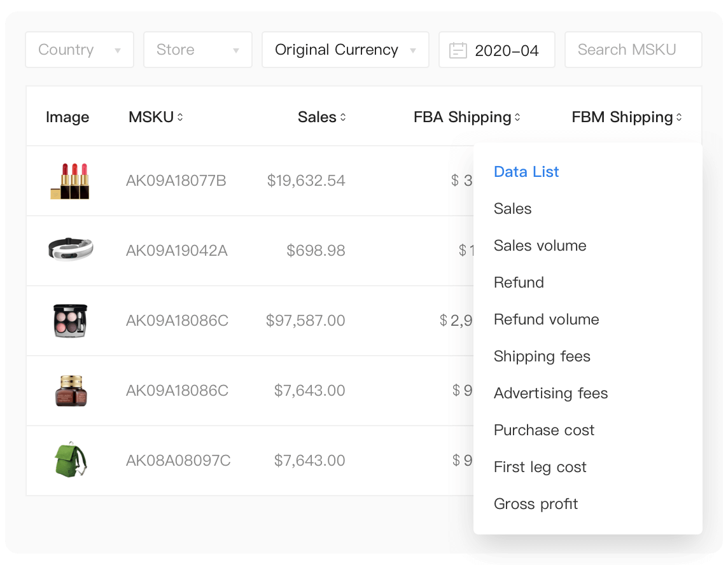The width and height of the screenshot is (728, 565).
Task: Pick Advertising fees from the list
Action: pyautogui.click(x=550, y=393)
